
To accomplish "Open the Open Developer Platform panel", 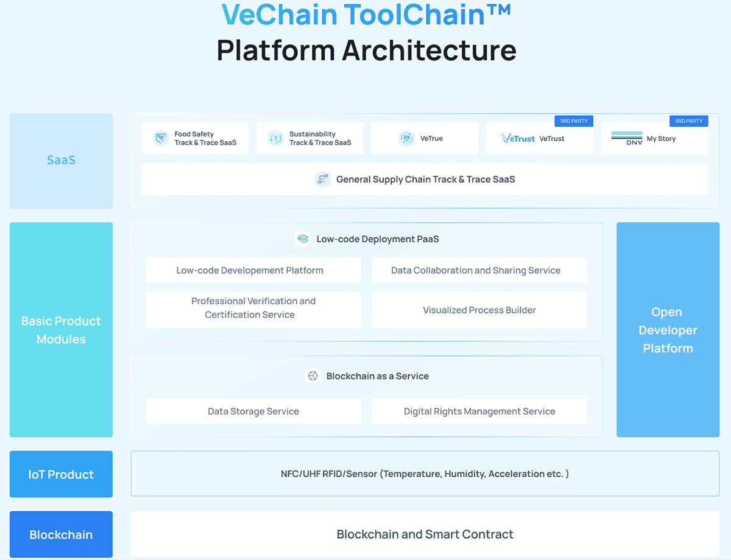I will 668,329.
